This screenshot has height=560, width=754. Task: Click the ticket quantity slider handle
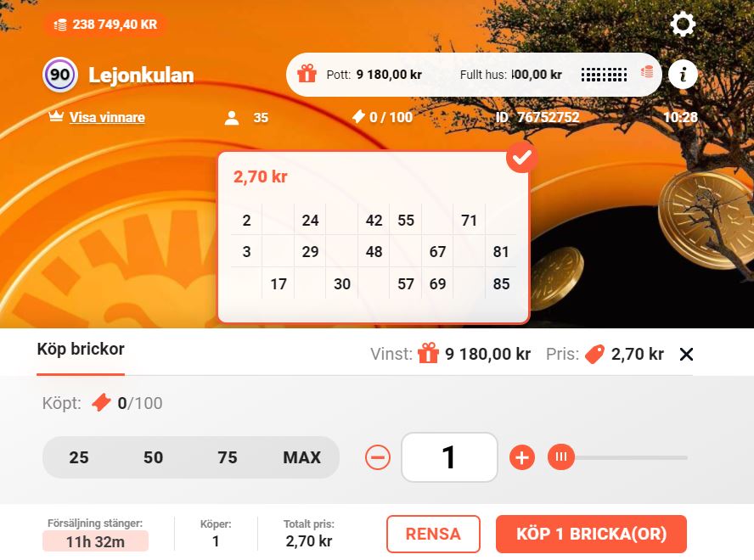(561, 457)
